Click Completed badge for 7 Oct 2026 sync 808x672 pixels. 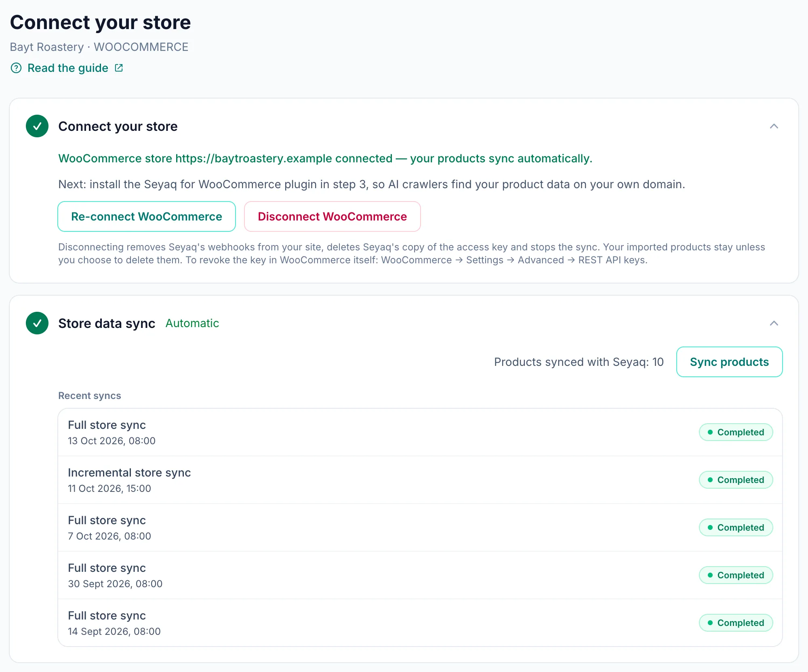(736, 527)
